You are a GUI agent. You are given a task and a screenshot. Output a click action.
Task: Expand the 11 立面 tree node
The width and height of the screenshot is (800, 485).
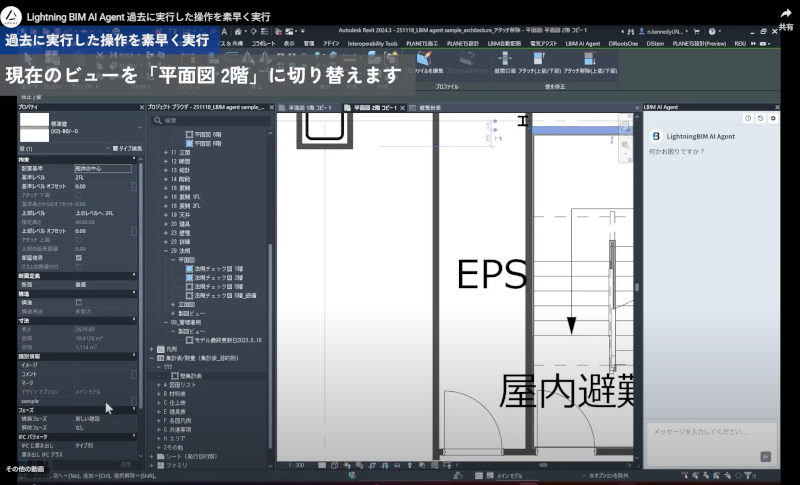pos(167,151)
